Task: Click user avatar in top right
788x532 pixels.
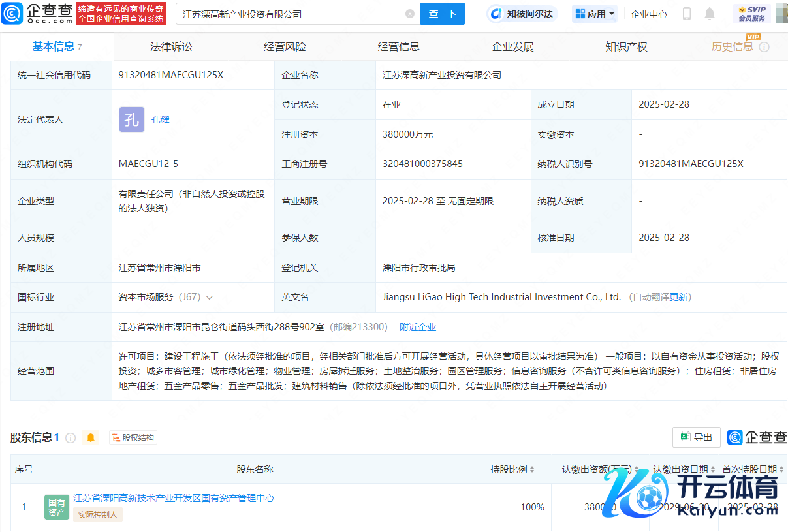Action: click(781, 14)
